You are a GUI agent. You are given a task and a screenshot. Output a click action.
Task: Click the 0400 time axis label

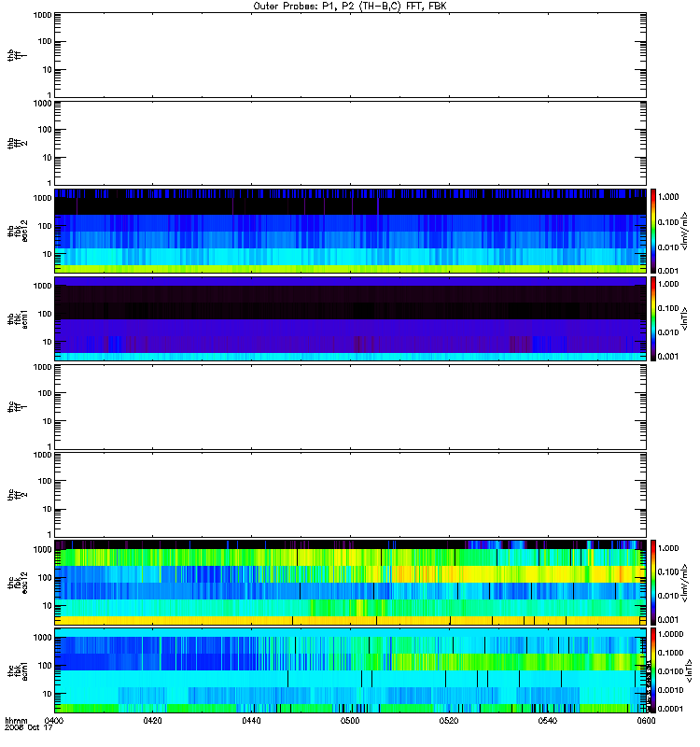coord(54,721)
